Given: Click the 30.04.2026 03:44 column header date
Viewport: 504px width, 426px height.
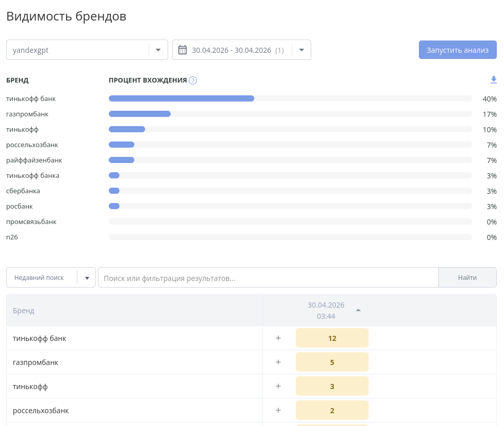Looking at the screenshot, I should coord(326,310).
